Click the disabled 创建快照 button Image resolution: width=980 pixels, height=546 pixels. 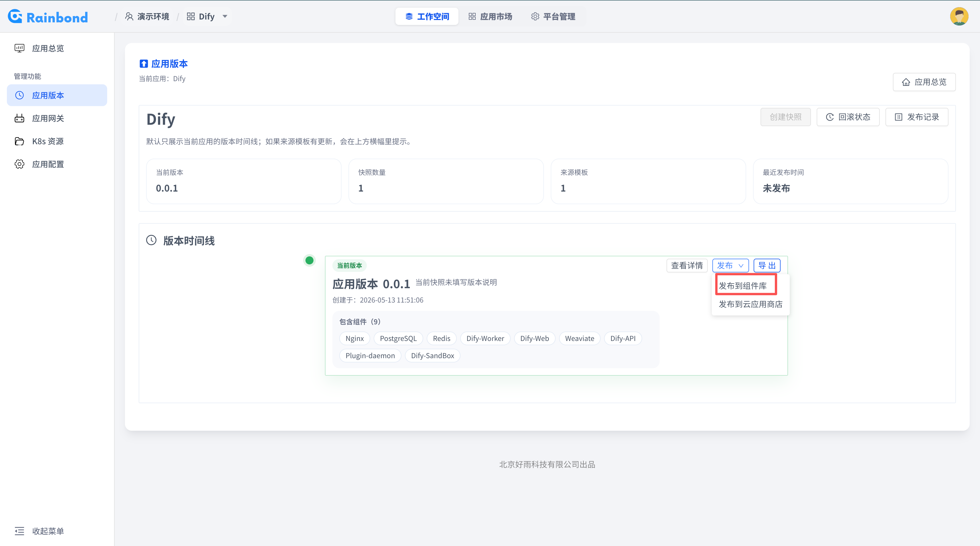click(x=786, y=117)
